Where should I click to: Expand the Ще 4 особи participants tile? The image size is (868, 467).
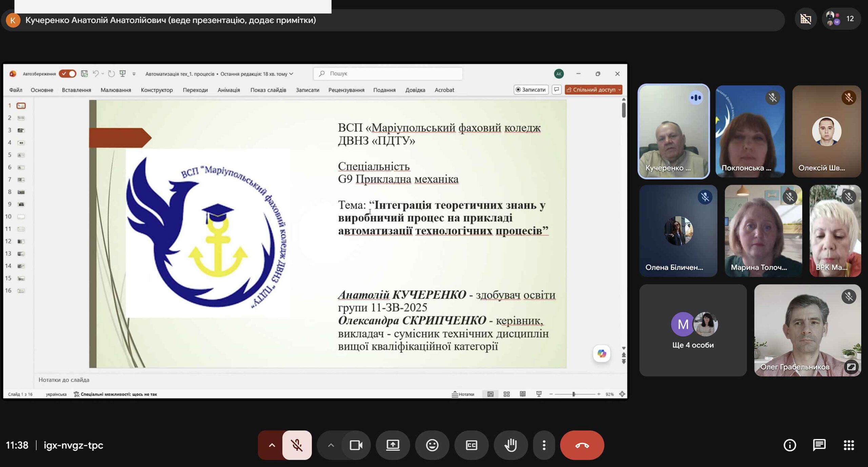693,330
